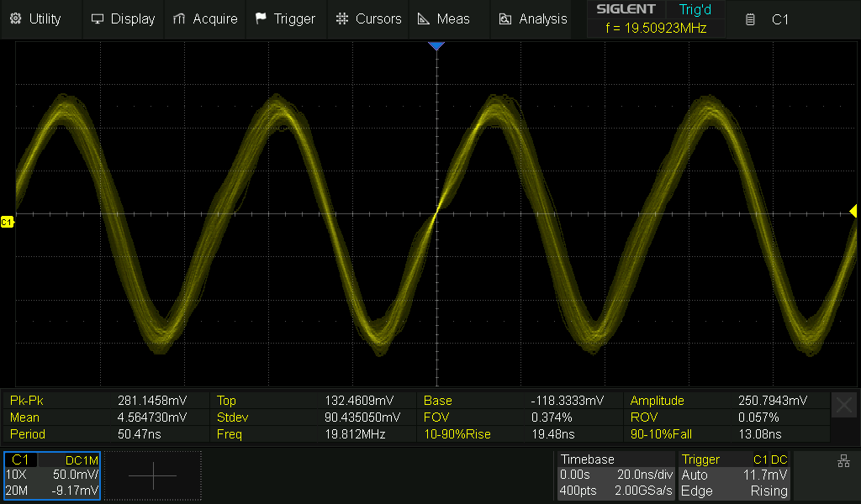
Task: Click the Trig'd status indicator
Action: pyautogui.click(x=695, y=9)
